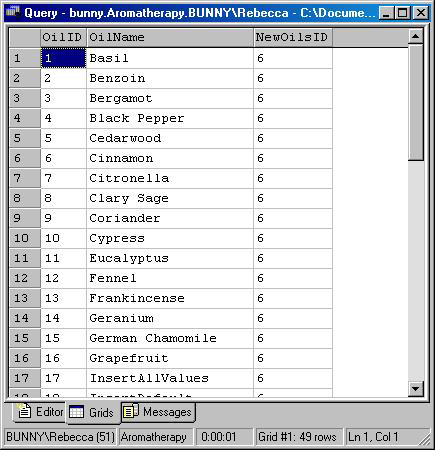Click the NewOilsID column header
The height and width of the screenshot is (450, 435).
pos(293,37)
